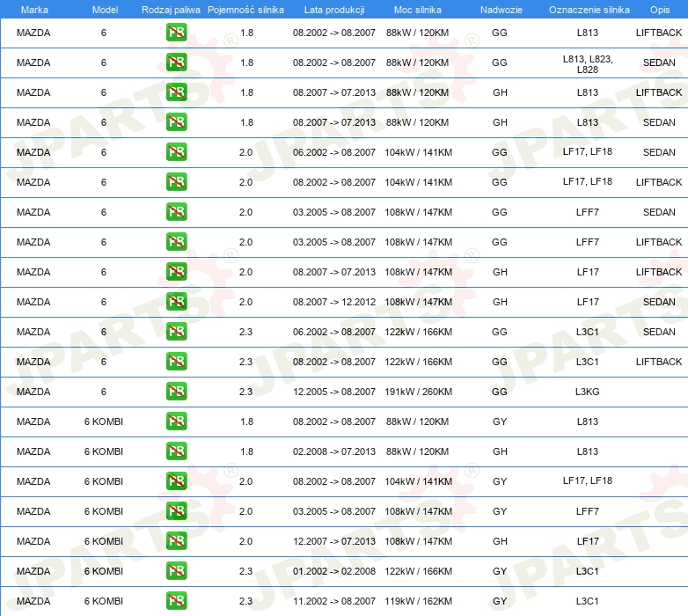Click the date range 08.2007 -> 12.2012
The height and width of the screenshot is (616, 688).
click(334, 302)
